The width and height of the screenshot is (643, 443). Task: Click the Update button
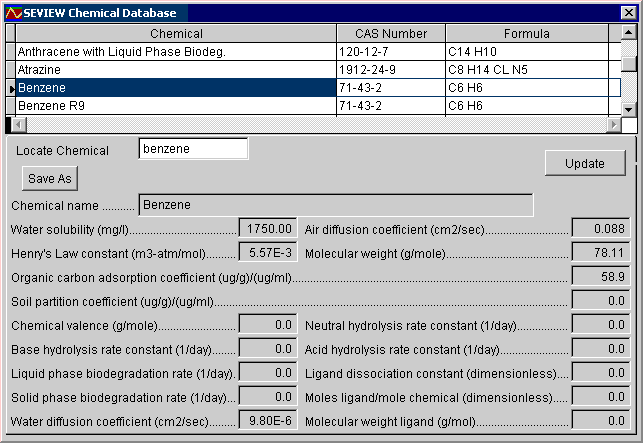(585, 163)
